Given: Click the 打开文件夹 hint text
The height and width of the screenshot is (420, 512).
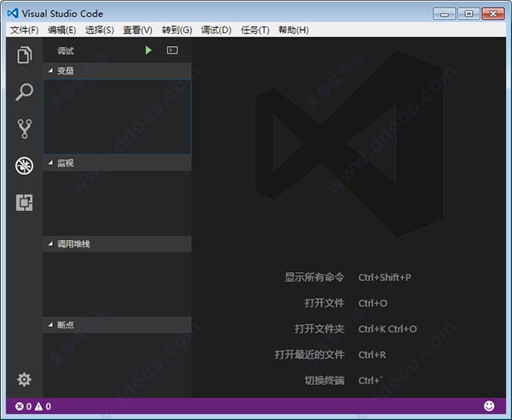Looking at the screenshot, I should [x=319, y=329].
